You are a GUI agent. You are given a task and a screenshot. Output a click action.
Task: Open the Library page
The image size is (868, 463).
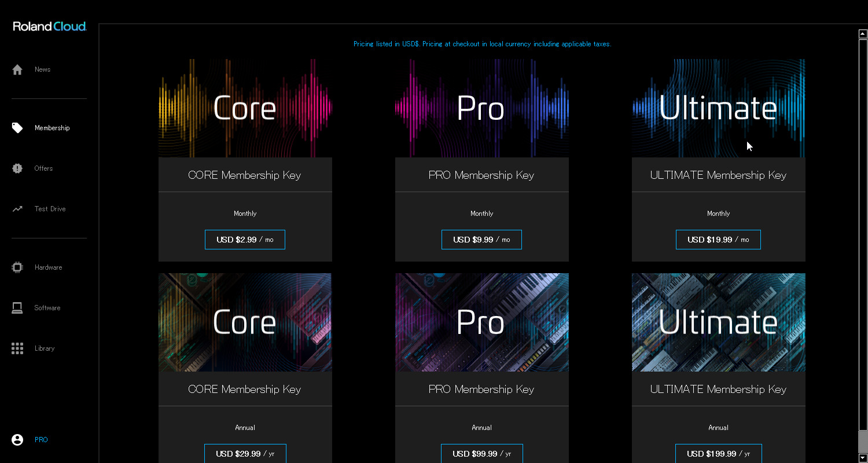45,348
